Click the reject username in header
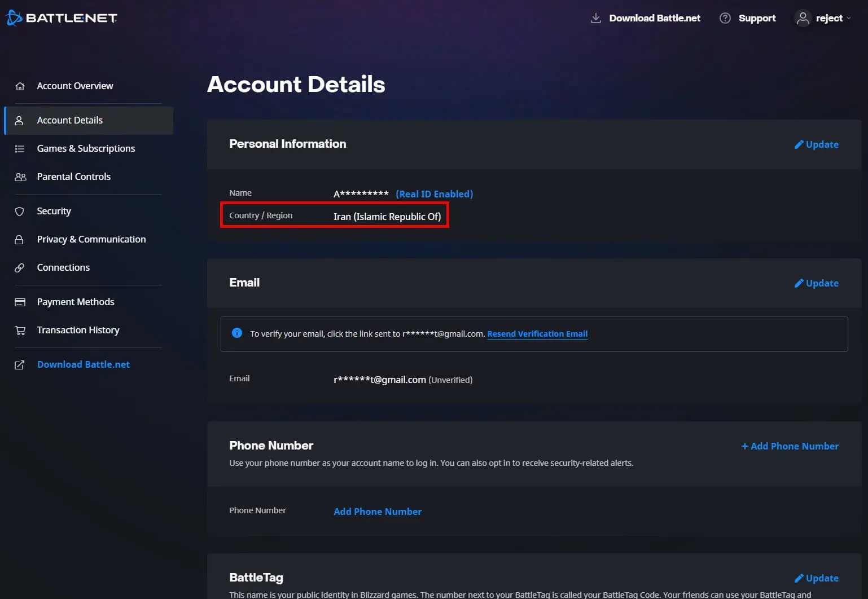 click(x=829, y=18)
